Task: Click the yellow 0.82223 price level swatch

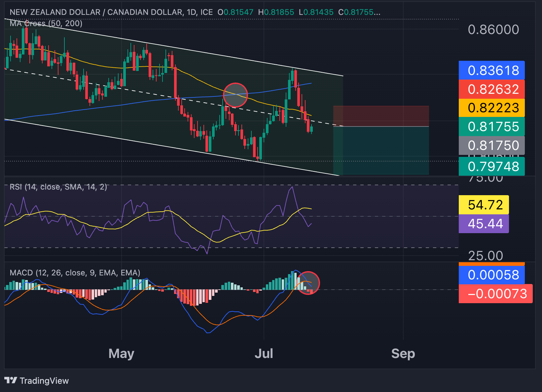Action: [x=492, y=108]
